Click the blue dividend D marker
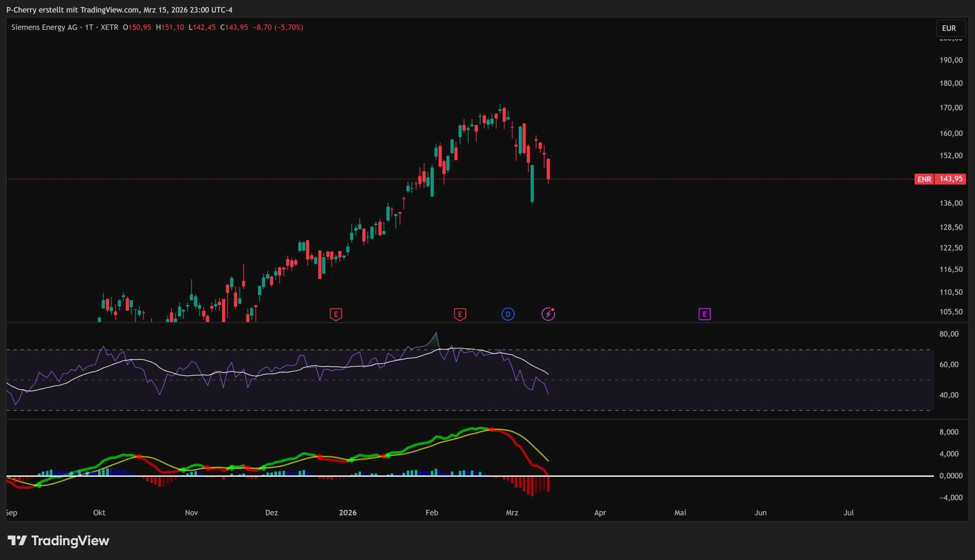Viewport: 975px width, 560px height. (x=508, y=314)
